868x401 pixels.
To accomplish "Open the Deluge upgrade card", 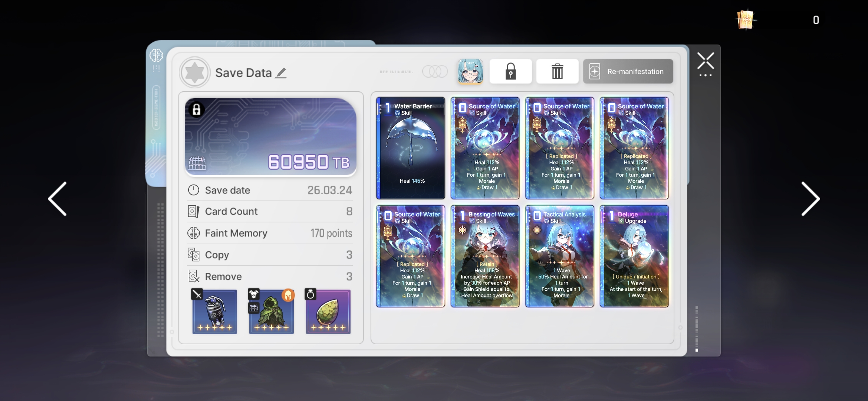I will pyautogui.click(x=634, y=256).
